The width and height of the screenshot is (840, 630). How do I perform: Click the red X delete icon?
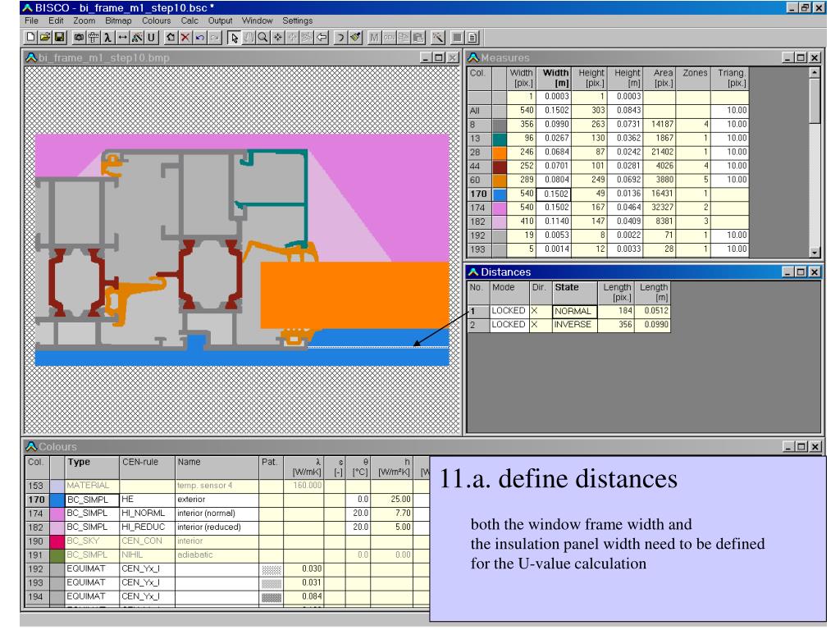[x=185, y=38]
